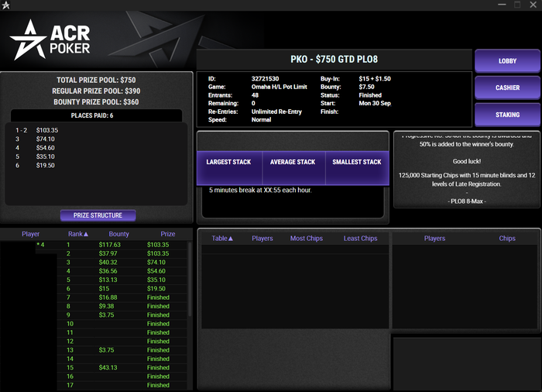Sort player list by Bounty column
The width and height of the screenshot is (542, 392).
click(x=118, y=234)
